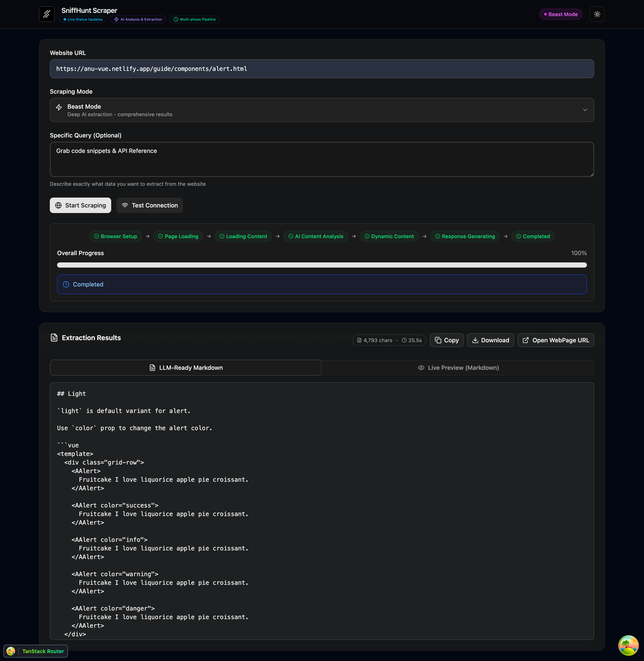
Task: Click the Page Loading step pill
Action: [178, 236]
